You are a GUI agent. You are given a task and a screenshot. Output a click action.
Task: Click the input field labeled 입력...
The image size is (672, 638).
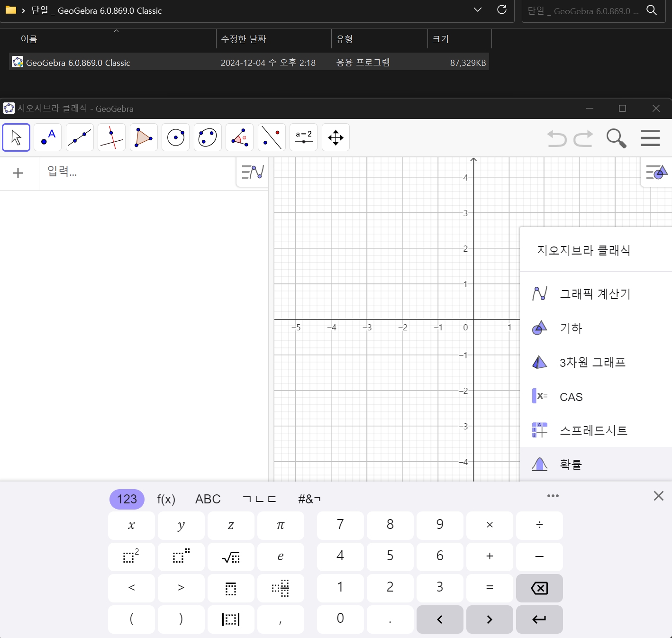(x=137, y=172)
